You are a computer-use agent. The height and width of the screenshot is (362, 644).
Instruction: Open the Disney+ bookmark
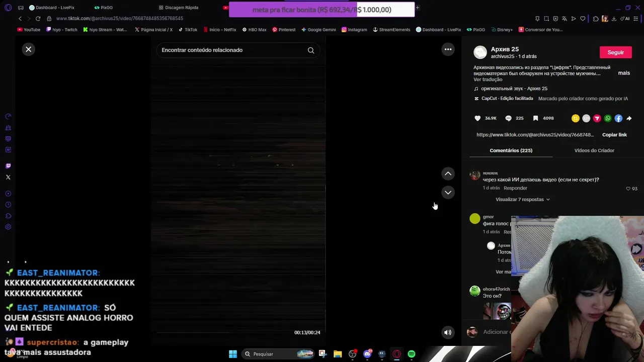tap(502, 30)
